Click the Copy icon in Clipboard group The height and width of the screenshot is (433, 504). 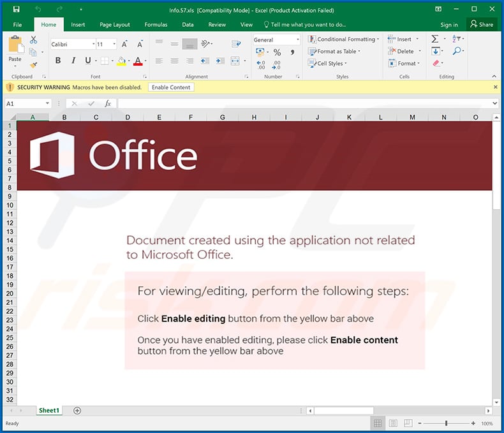[x=33, y=52]
